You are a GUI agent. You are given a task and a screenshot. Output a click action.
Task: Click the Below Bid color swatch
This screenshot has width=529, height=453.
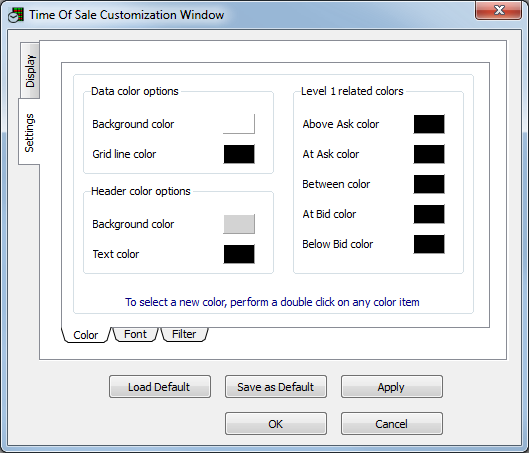(429, 244)
